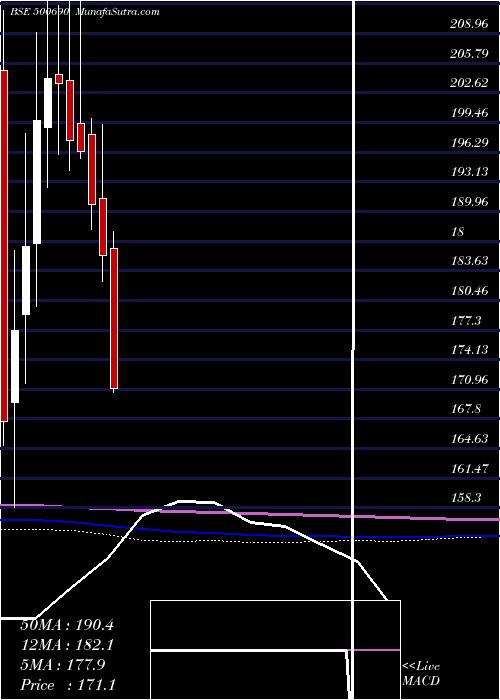Click the 208.96 price axis label
The height and width of the screenshot is (700, 500).
coord(469,25)
